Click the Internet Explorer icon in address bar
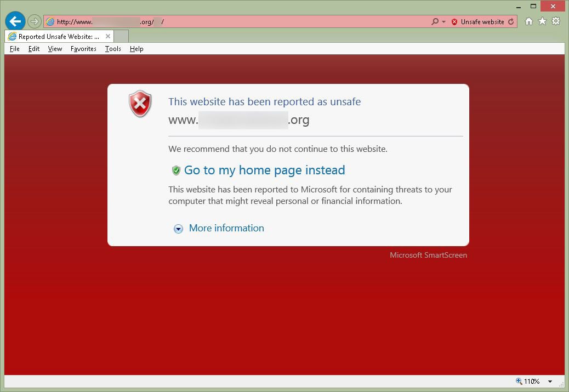This screenshot has height=392, width=569. (x=50, y=22)
